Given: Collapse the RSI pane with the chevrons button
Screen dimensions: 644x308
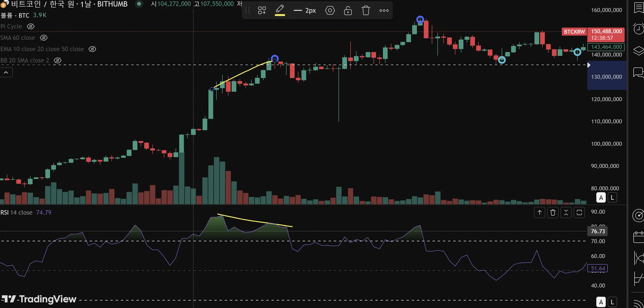Looking at the screenshot, I should pyautogui.click(x=566, y=212).
